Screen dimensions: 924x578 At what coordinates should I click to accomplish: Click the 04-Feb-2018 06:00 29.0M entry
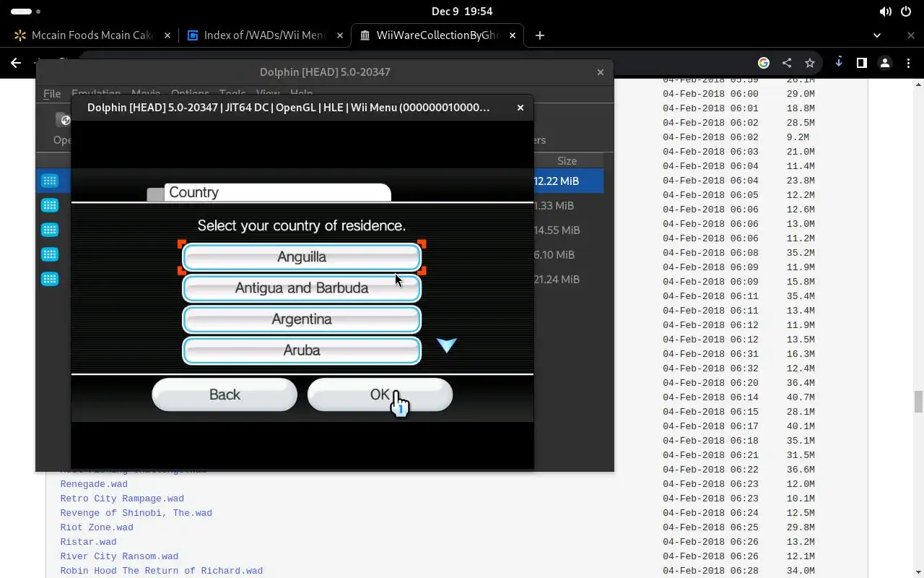(x=738, y=94)
